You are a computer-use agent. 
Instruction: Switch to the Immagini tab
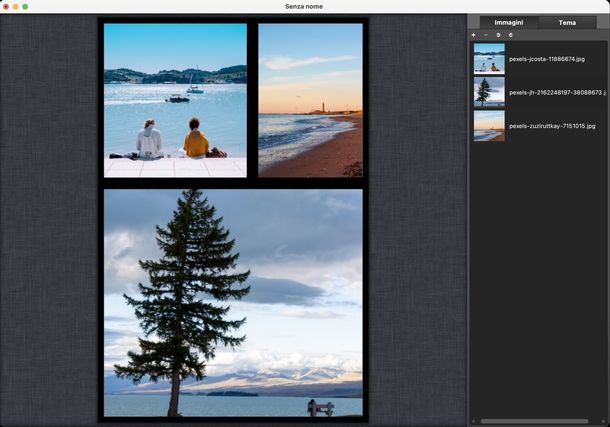tap(509, 23)
